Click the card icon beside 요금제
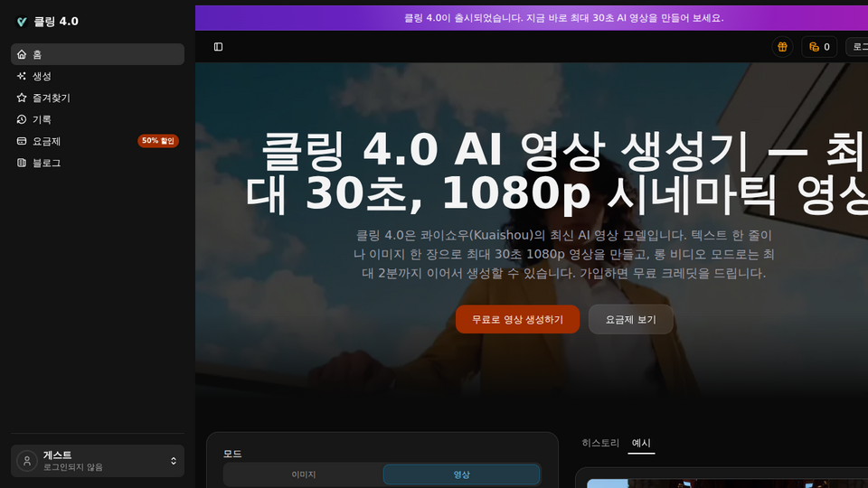 (x=22, y=141)
